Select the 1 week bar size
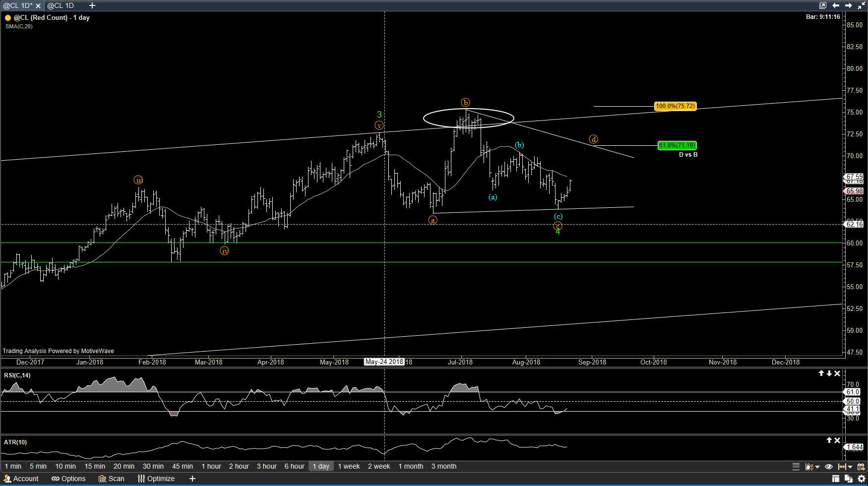 pyautogui.click(x=349, y=466)
